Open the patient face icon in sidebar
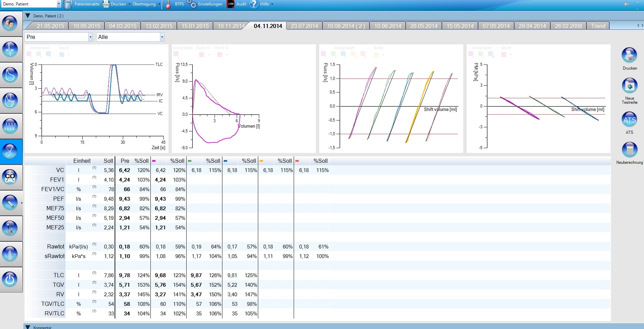Viewport: 644px width, 329px height. click(x=10, y=23)
